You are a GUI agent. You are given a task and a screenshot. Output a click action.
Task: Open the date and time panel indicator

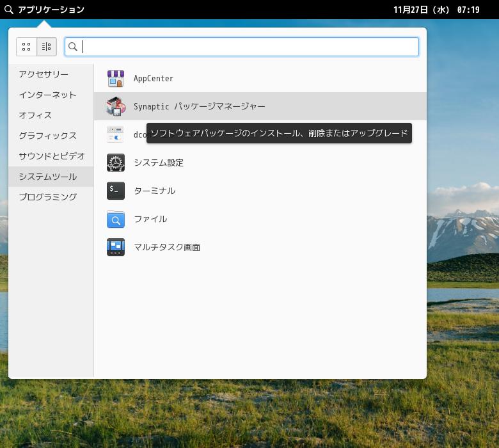tap(436, 10)
